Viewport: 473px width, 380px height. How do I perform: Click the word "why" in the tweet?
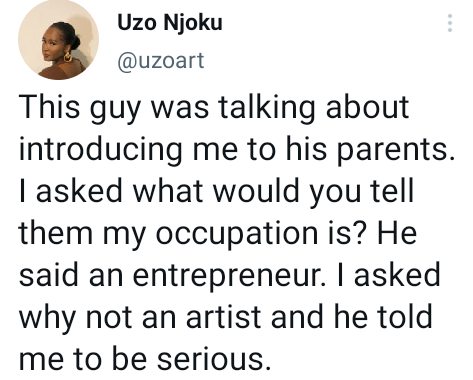coord(47,318)
